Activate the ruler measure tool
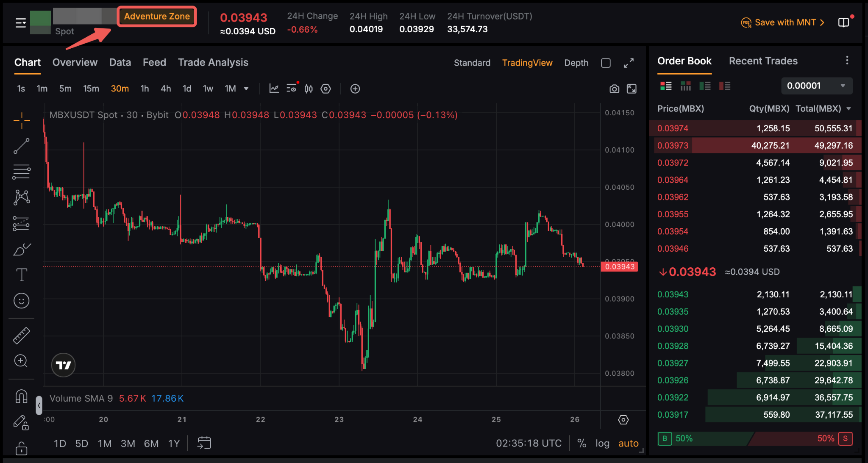This screenshot has height=463, width=868. click(x=21, y=335)
